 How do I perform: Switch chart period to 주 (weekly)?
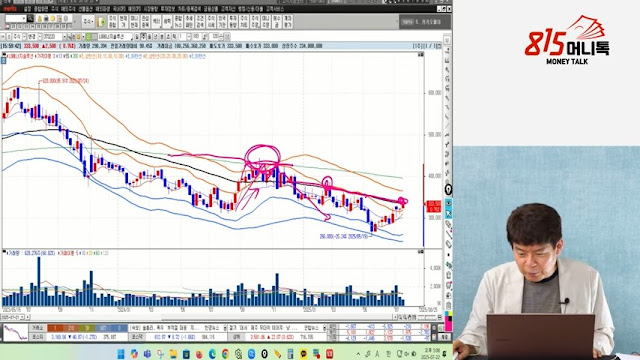click(x=143, y=37)
